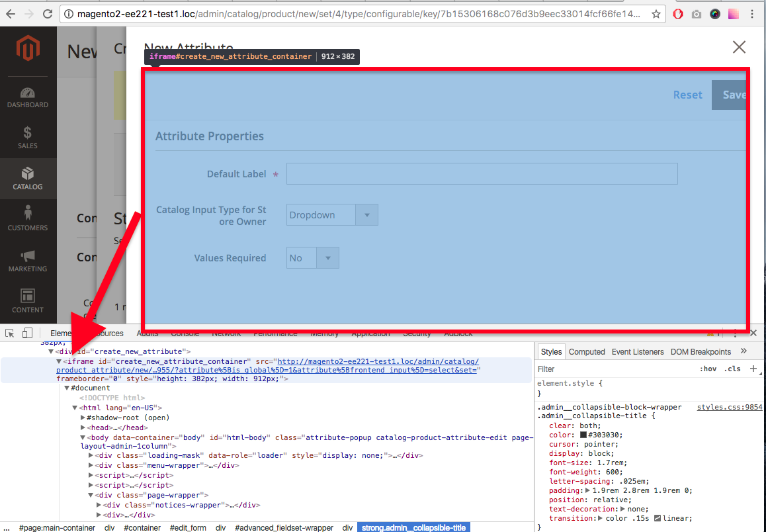Toggle .cls class editor

[x=732, y=369]
